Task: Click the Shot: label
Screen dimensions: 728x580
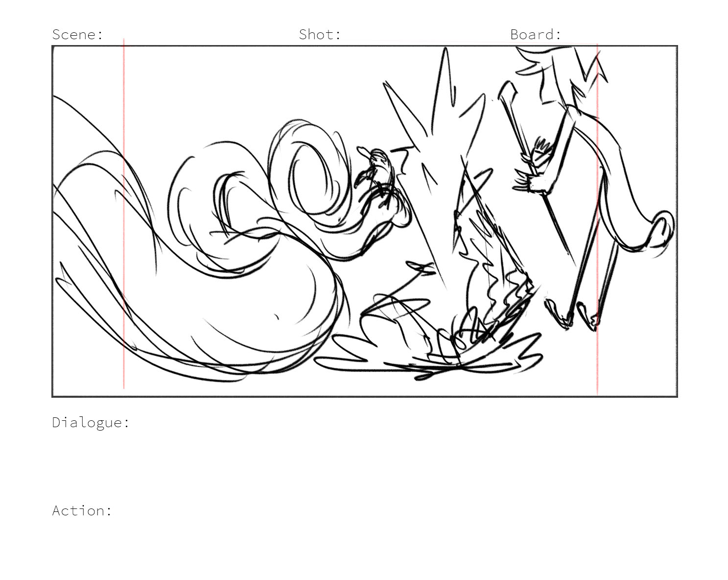Action: pos(320,34)
